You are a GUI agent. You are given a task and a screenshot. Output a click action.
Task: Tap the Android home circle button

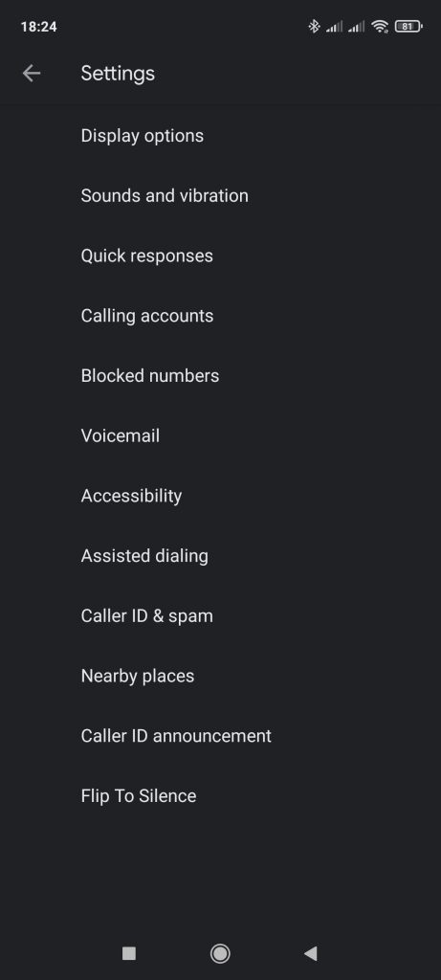click(x=220, y=952)
